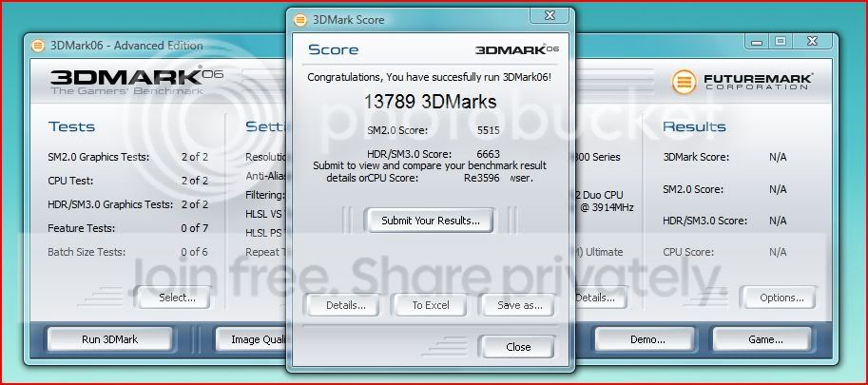Click Batch Size Tests row label

pos(87,252)
